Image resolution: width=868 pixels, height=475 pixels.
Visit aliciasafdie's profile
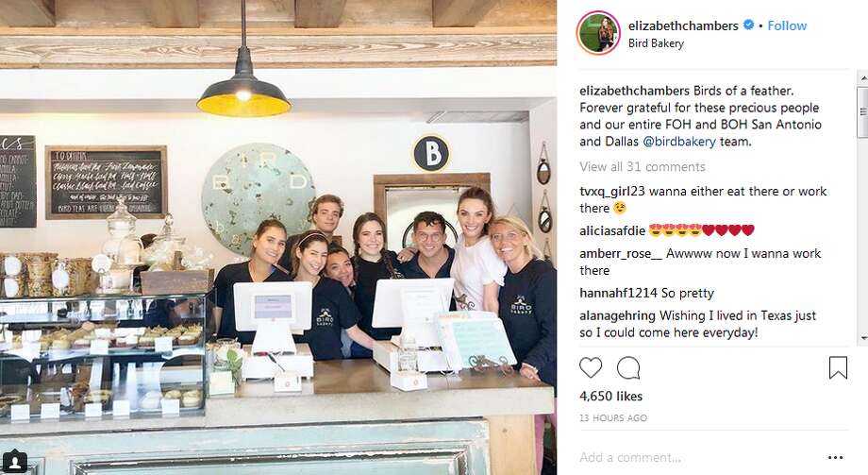coord(612,230)
